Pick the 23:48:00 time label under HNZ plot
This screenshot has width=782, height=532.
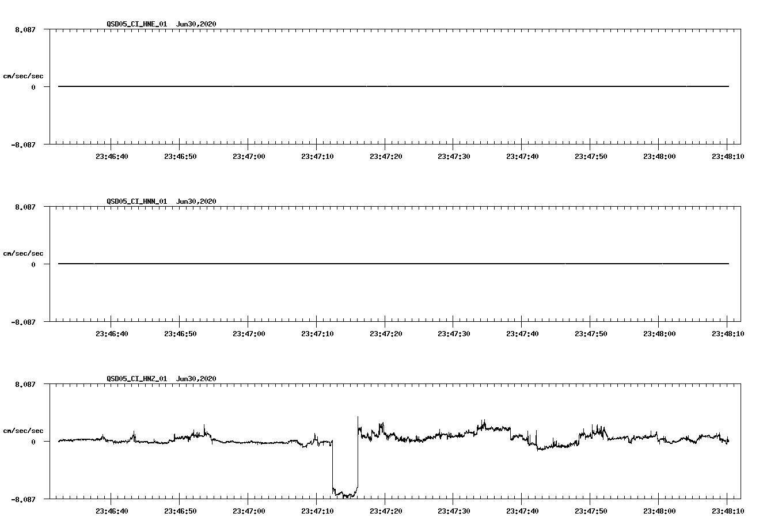[659, 511]
